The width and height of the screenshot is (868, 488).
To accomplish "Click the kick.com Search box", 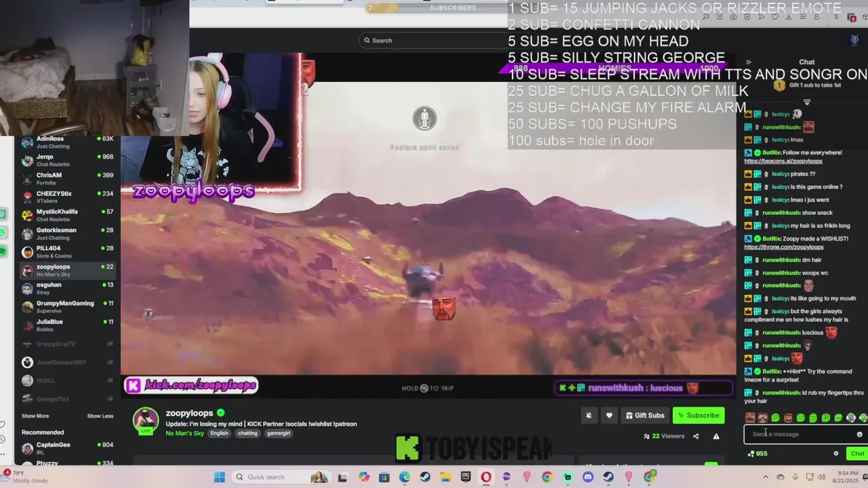I will tap(434, 40).
